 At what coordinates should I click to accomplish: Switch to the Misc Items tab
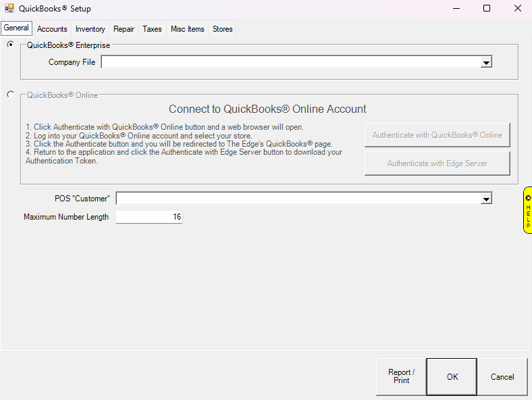[187, 29]
